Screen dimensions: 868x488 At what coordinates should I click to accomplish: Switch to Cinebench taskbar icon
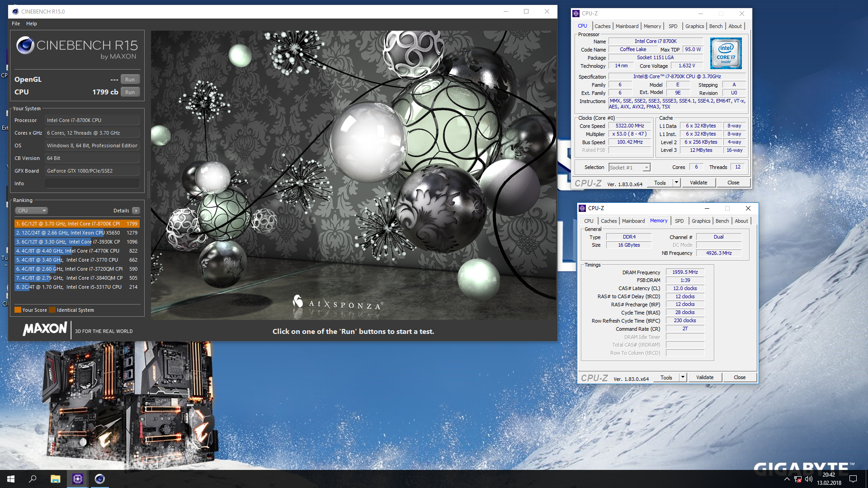(99, 479)
